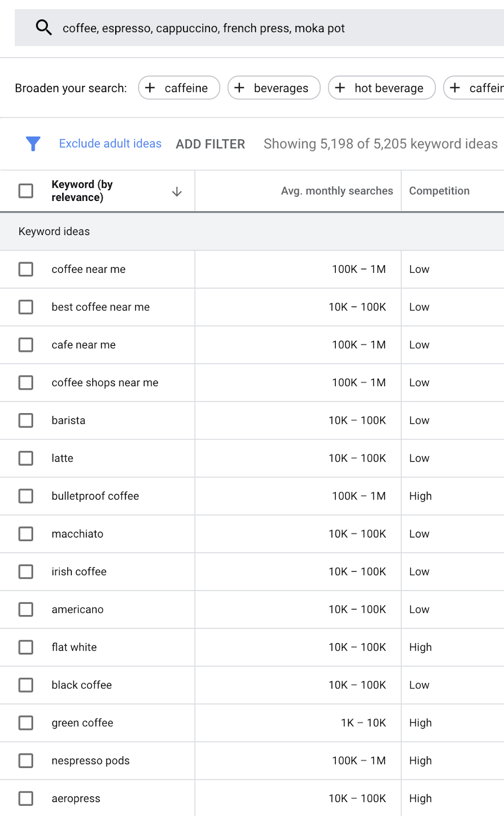Sort by Avg. monthly searches column
This screenshot has height=816, width=504.
coord(337,191)
